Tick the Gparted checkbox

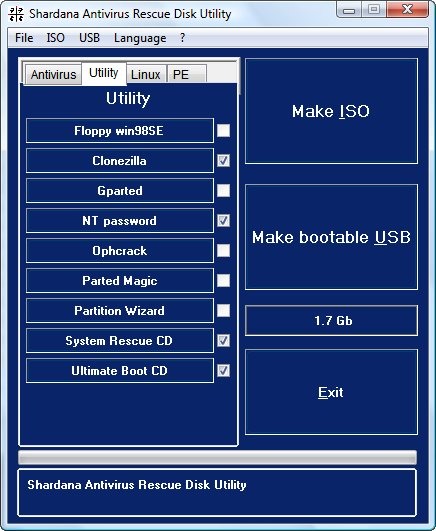coord(223,191)
